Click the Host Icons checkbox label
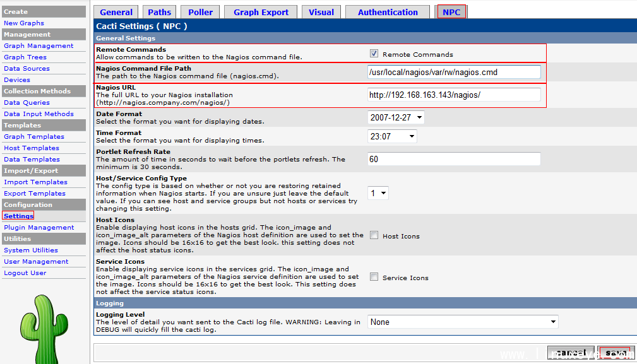This screenshot has height=364, width=637. 401,236
